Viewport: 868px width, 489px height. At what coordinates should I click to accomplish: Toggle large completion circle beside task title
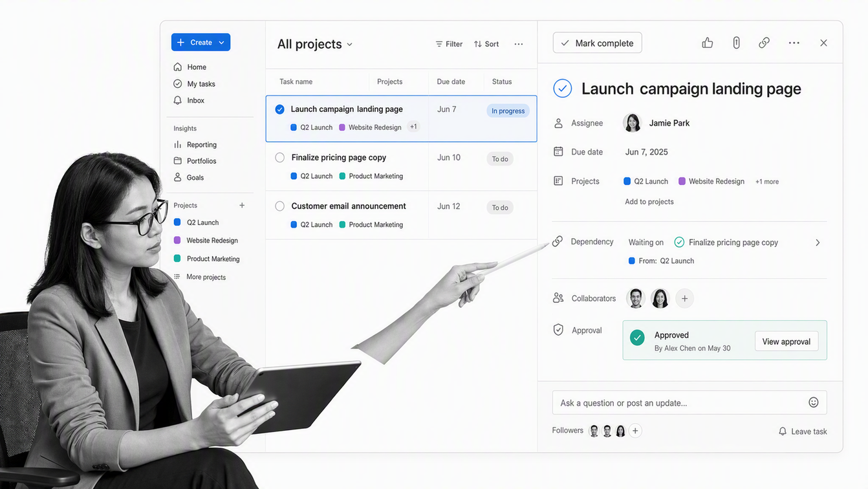tap(563, 89)
